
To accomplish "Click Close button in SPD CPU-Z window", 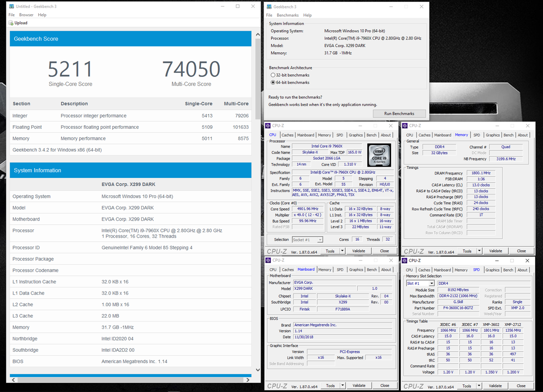I will 521,386.
